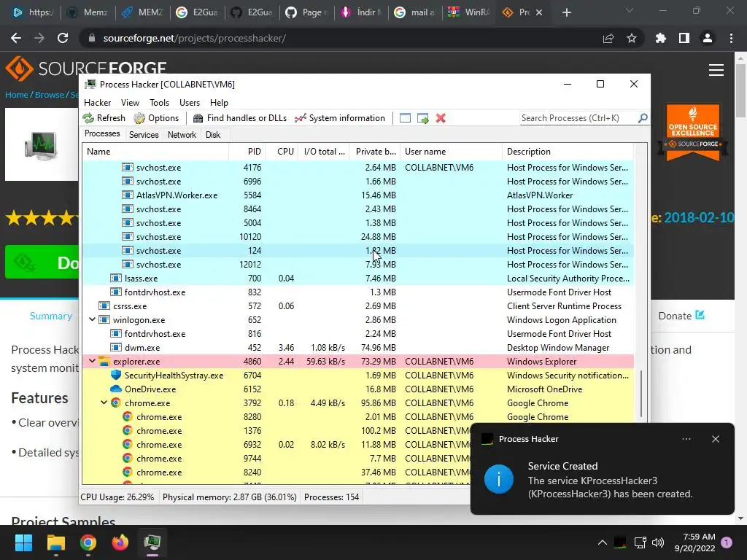Open Find handles or DLLs

click(240, 118)
